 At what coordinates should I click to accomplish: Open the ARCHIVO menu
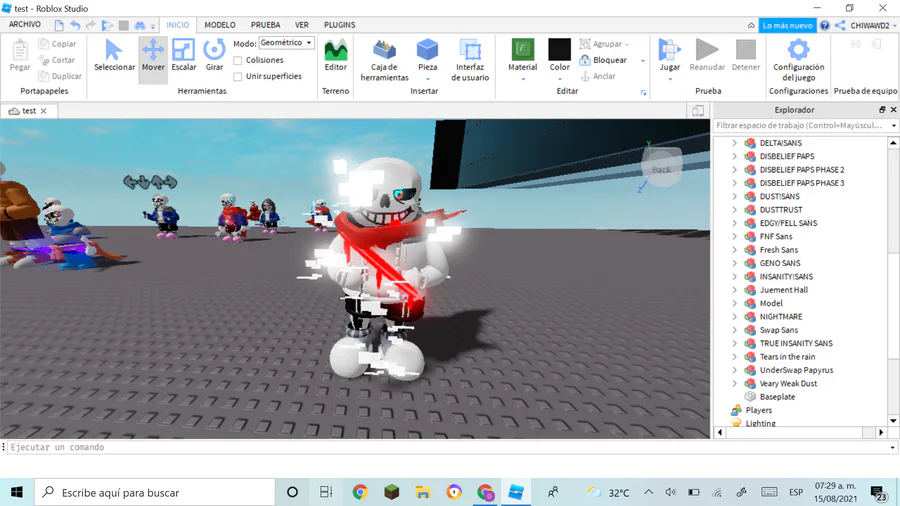click(x=25, y=25)
